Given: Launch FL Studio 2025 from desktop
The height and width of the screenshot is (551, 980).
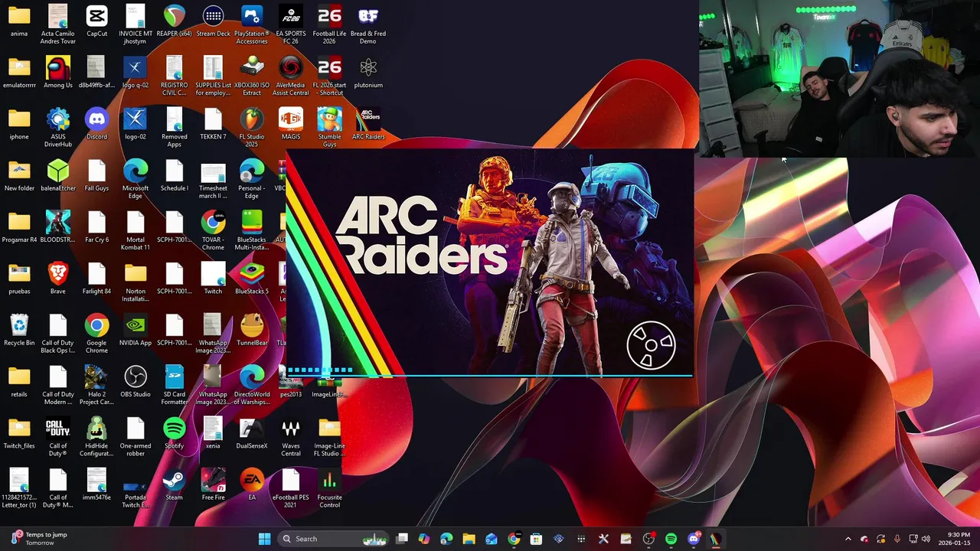Looking at the screenshot, I should tap(252, 127).
